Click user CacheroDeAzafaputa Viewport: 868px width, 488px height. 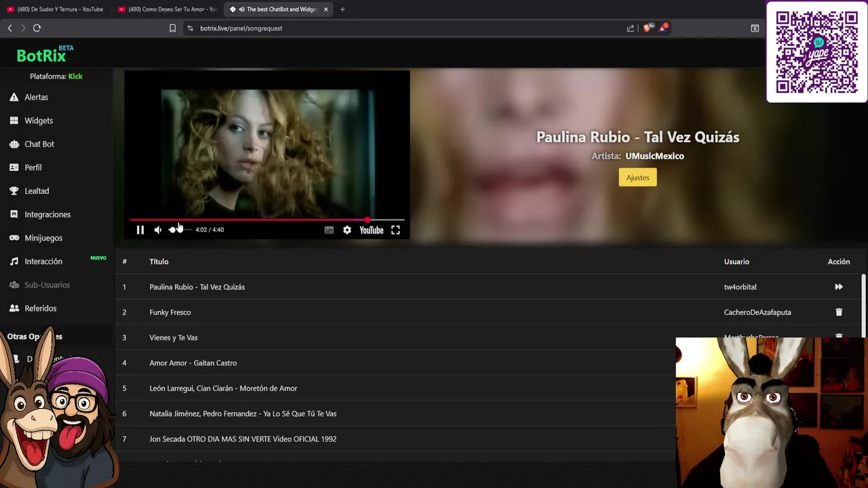click(757, 312)
